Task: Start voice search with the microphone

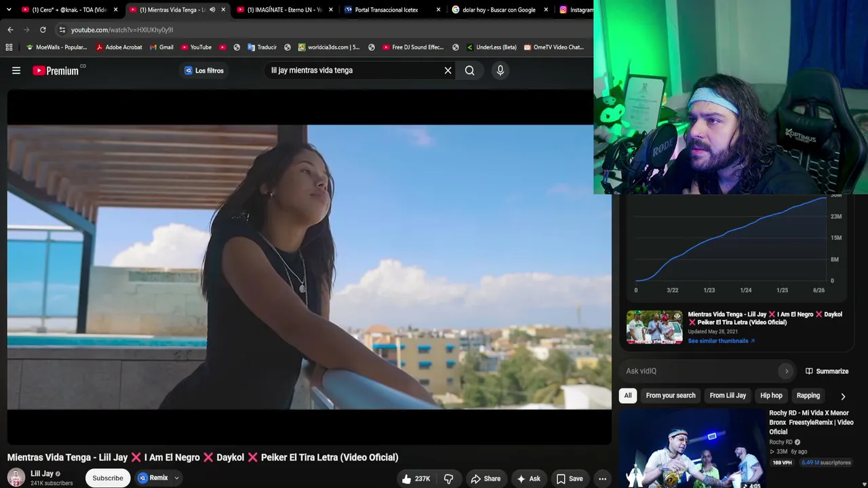Action: click(x=500, y=70)
